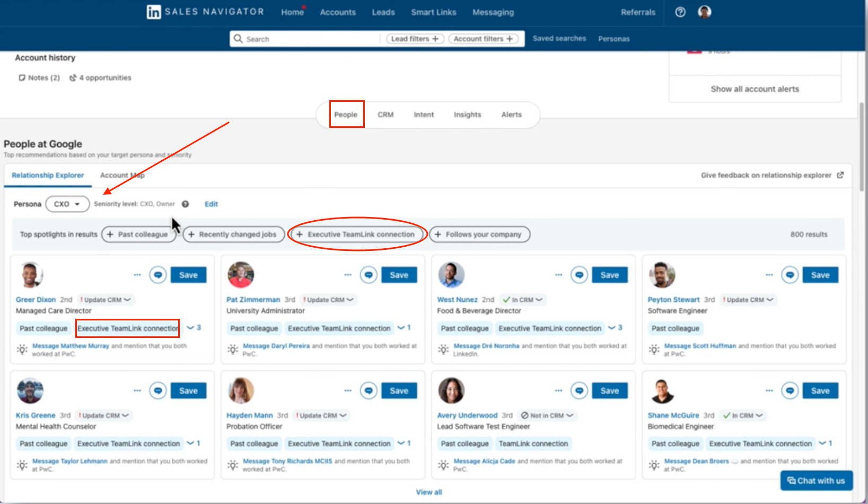Click Show all account alerts
Viewport: 868px width, 504px height.
(x=755, y=89)
